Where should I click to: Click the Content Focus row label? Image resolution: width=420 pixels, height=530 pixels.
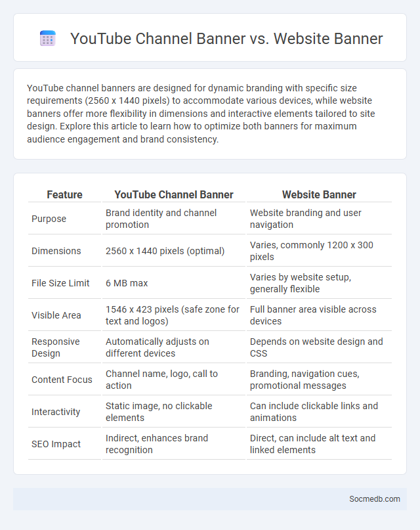62,380
